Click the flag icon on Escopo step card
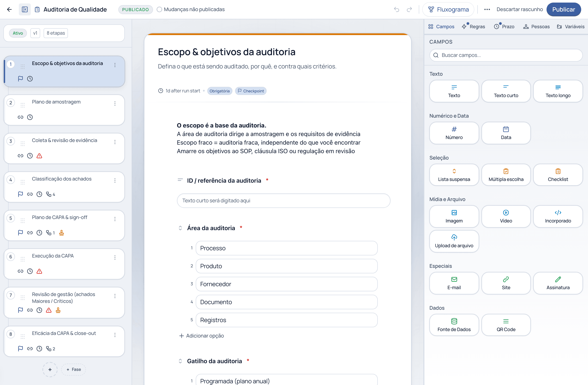The height and width of the screenshot is (385, 588). [21, 79]
